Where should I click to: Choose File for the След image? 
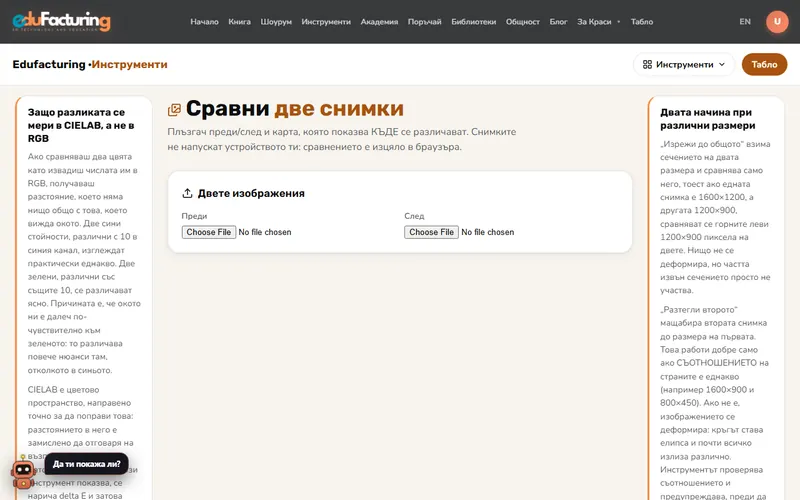[431, 232]
